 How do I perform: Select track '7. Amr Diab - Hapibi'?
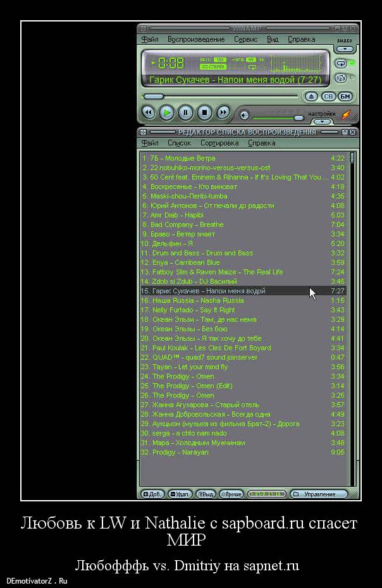pos(243,215)
